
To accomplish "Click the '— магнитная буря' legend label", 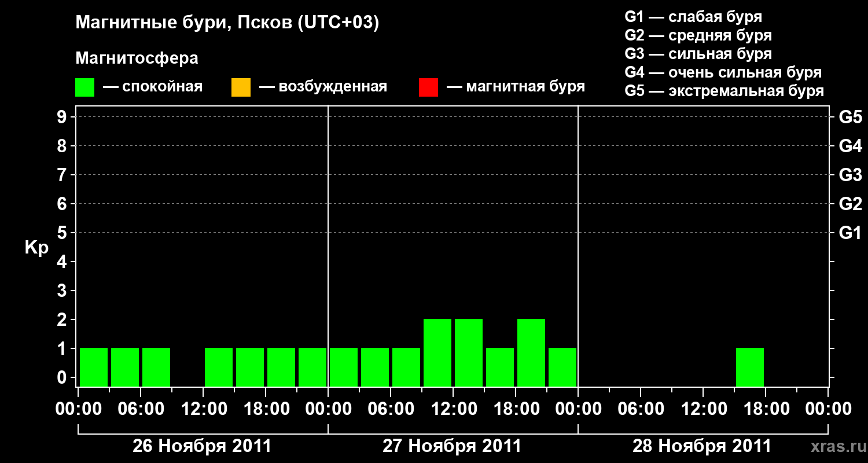I will [516, 87].
